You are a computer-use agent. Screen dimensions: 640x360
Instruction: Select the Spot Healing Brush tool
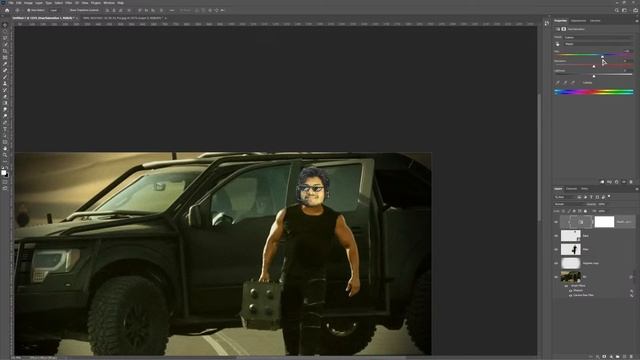5,71
